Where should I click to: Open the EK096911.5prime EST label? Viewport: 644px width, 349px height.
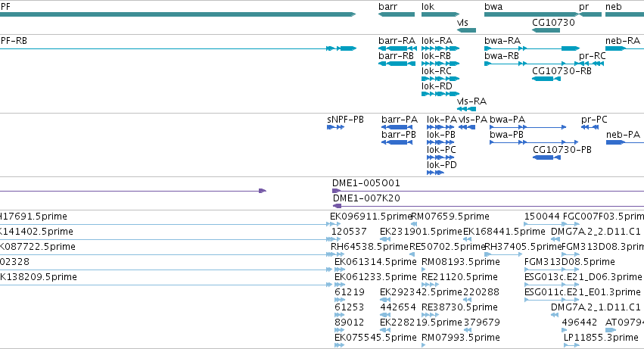(370, 217)
